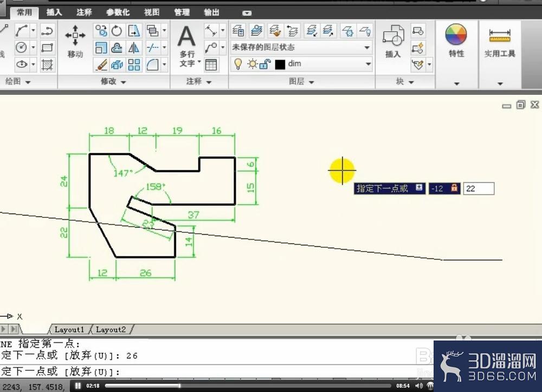Click the Offset tool icon
Image resolution: width=542 pixels, height=392 pixels.
pyautogui.click(x=117, y=47)
